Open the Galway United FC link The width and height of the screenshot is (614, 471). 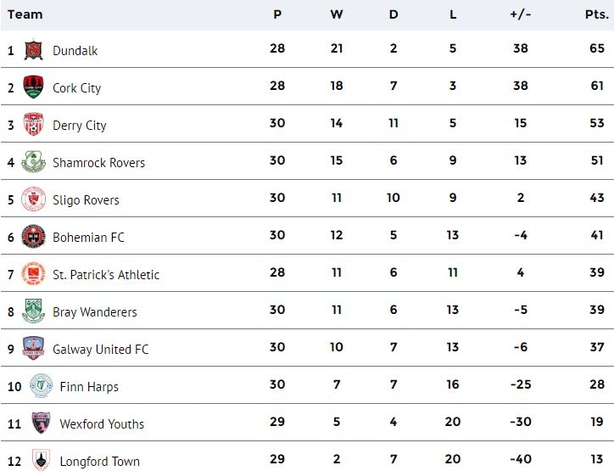[x=101, y=349]
